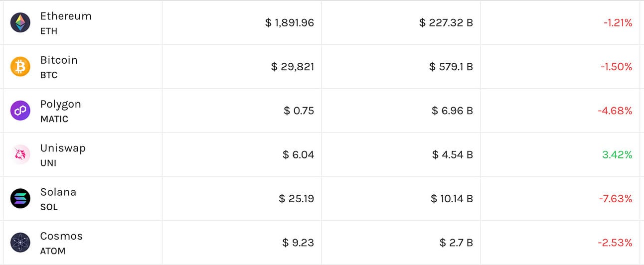This screenshot has height=265, width=644.
Task: Click Cosmos market cap $ 2.7 B
Action: (x=456, y=243)
